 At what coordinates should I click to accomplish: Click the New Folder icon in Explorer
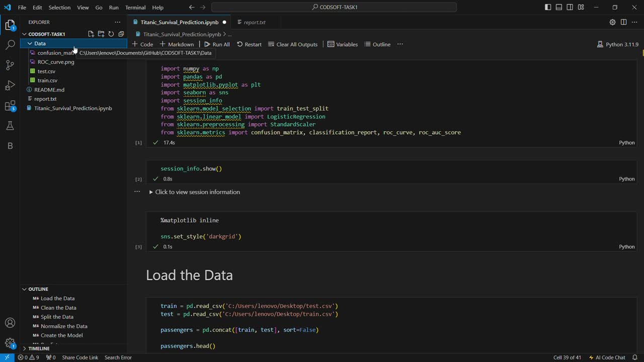tap(101, 34)
